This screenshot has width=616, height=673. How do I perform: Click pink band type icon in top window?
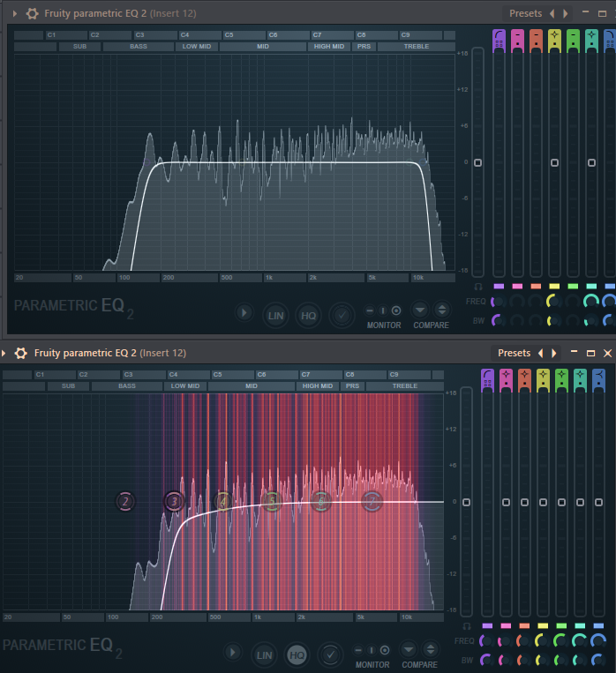coord(518,41)
